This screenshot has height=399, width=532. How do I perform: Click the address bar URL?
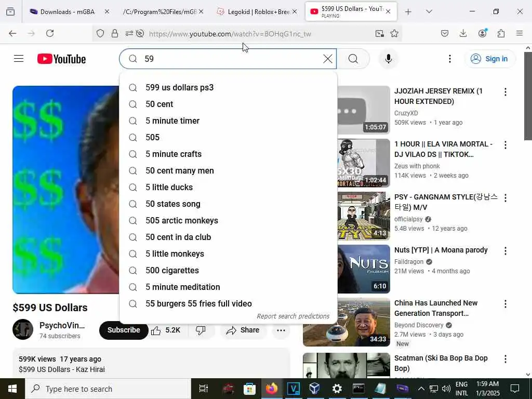click(230, 34)
